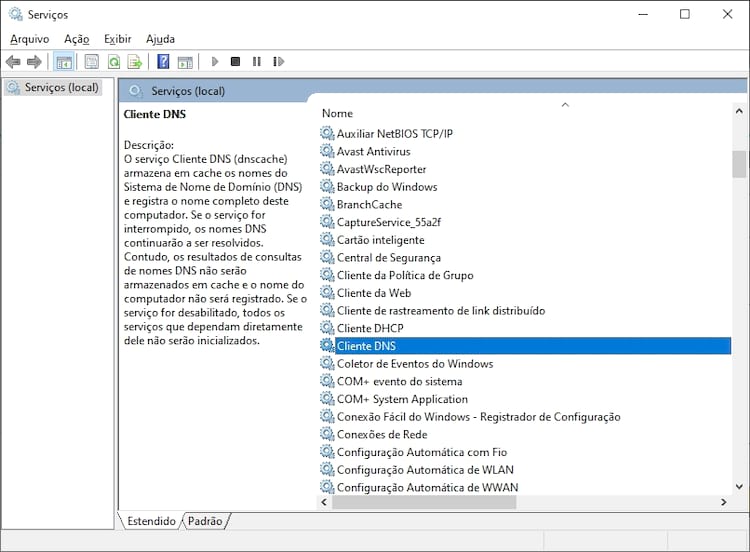750x552 pixels.
Task: Click the Forward arrow in toolbar
Action: 34,62
